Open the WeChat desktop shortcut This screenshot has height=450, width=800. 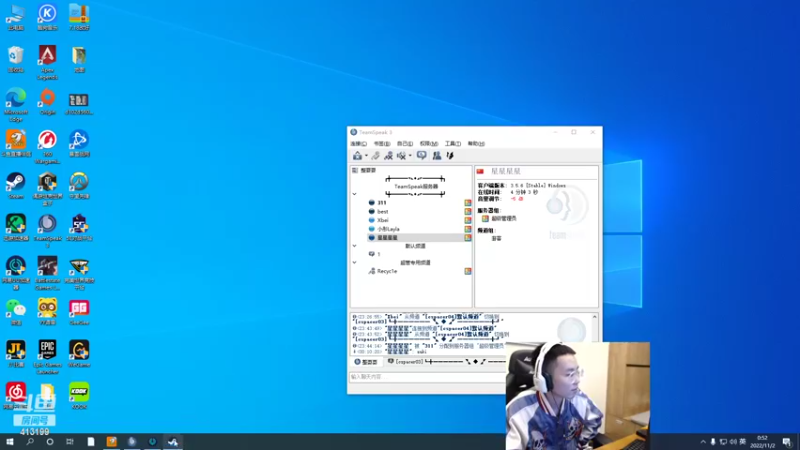pos(16,312)
